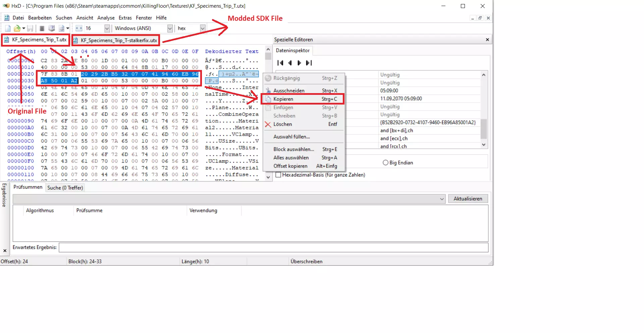Open the Bearbeiten menu

(40, 18)
